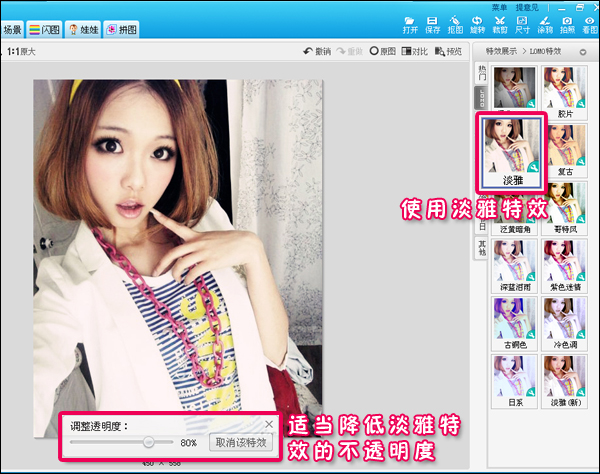The height and width of the screenshot is (474, 600).
Task: Toggle the 预览 (Preview) option
Action: point(449,51)
